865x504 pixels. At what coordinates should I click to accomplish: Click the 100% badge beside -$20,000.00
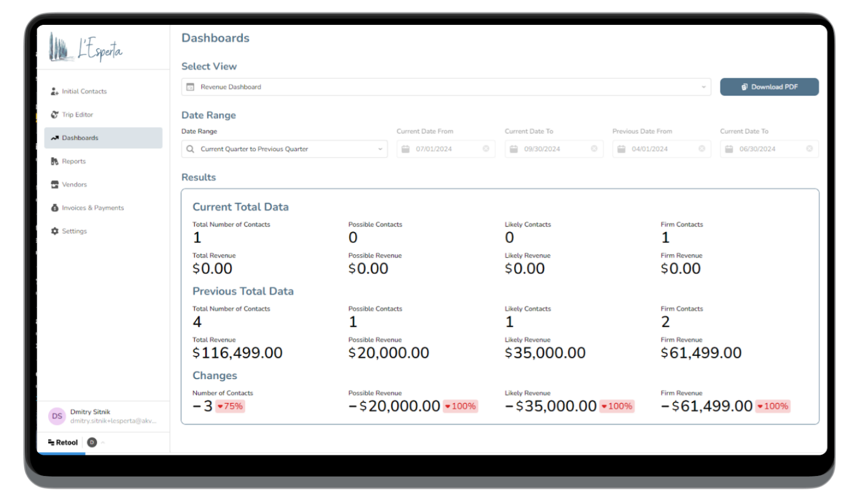pyautogui.click(x=460, y=406)
